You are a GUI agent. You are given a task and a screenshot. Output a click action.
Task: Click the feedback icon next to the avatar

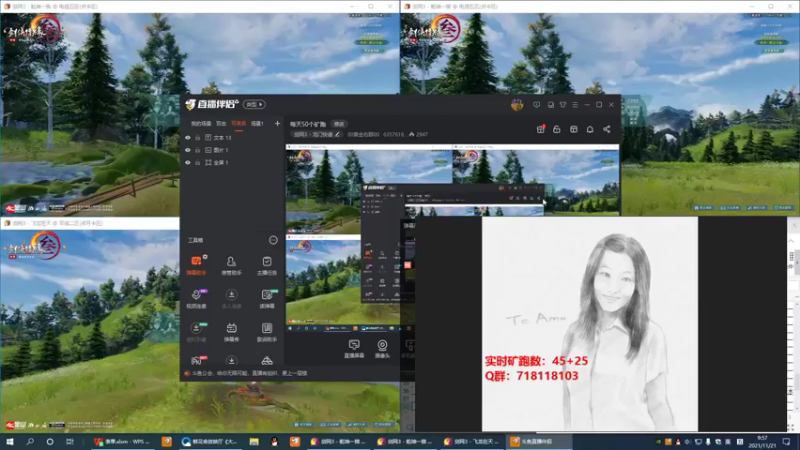coord(536,105)
